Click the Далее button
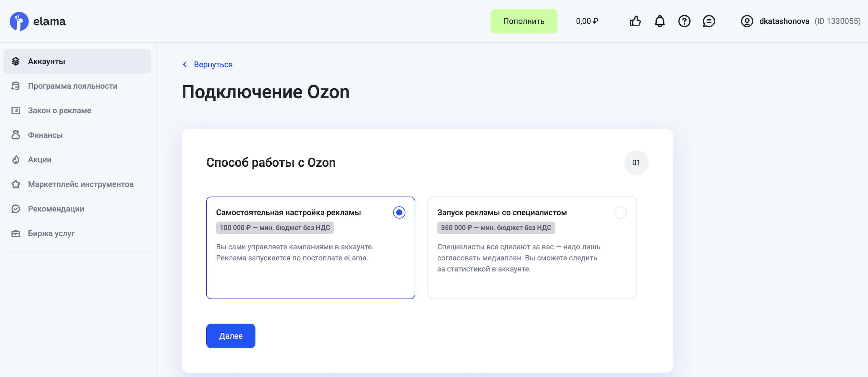Image resolution: width=868 pixels, height=377 pixels. tap(230, 336)
